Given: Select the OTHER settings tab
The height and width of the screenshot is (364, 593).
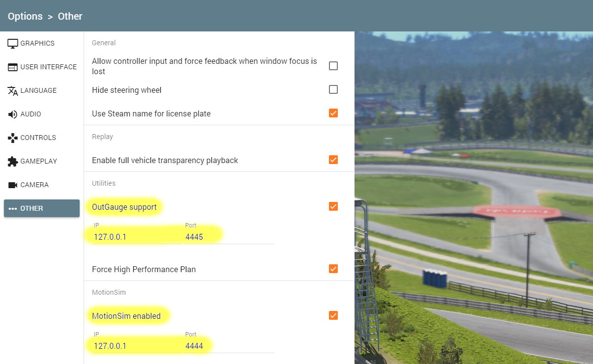Looking at the screenshot, I should [42, 208].
